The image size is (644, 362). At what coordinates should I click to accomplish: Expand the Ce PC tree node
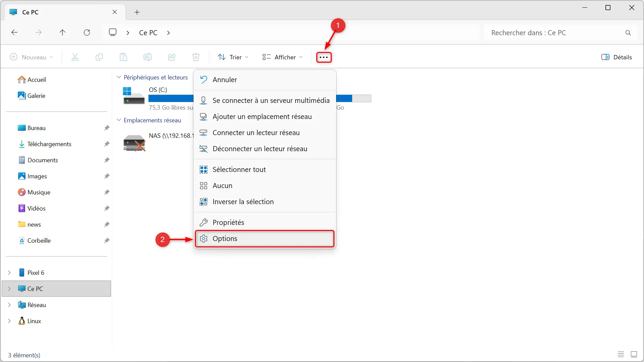9,289
